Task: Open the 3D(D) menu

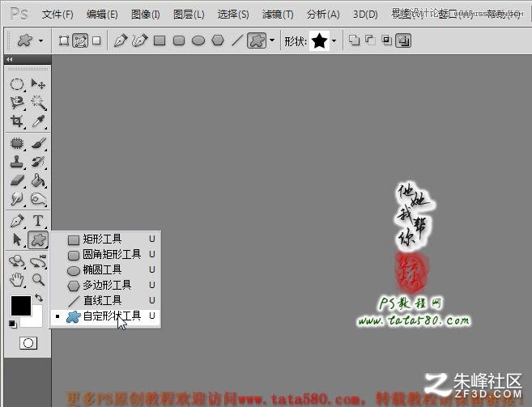Action: pyautogui.click(x=365, y=15)
